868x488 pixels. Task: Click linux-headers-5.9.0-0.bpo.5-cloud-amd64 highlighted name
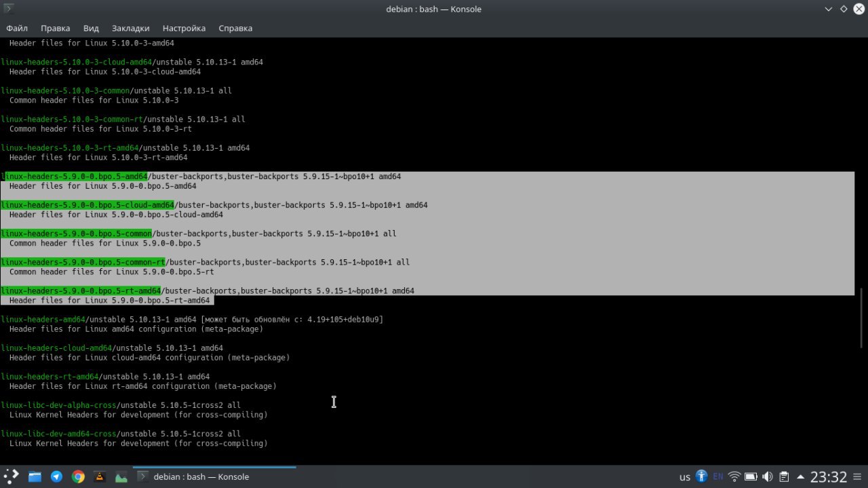point(87,205)
